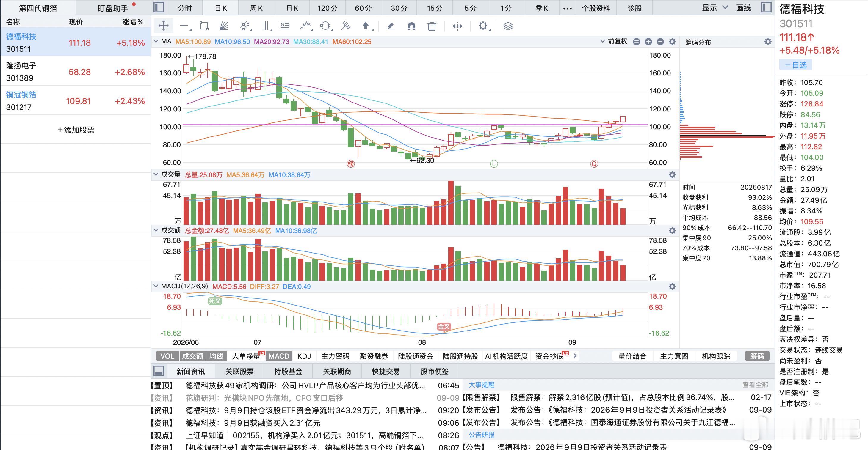
Task: Toggle the magnet snap icon
Action: 411,26
